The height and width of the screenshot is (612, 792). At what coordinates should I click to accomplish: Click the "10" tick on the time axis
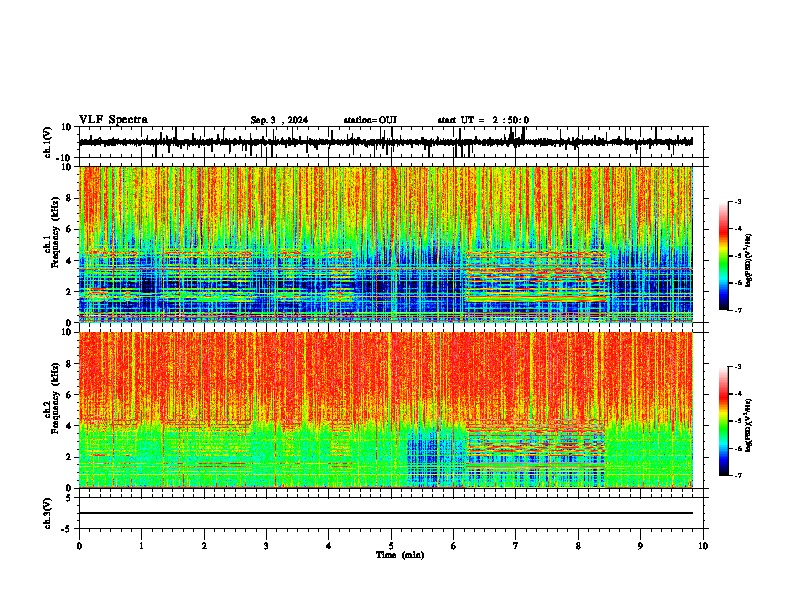703,546
